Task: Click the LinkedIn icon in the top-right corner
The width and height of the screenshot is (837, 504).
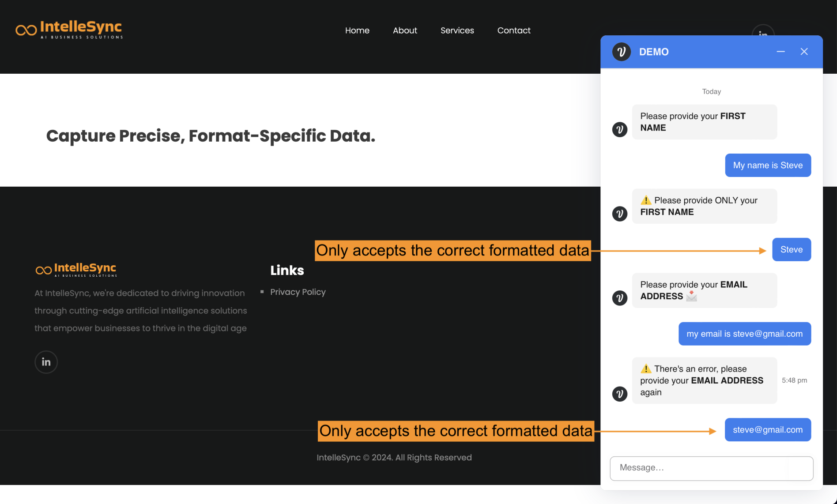Action: click(762, 34)
